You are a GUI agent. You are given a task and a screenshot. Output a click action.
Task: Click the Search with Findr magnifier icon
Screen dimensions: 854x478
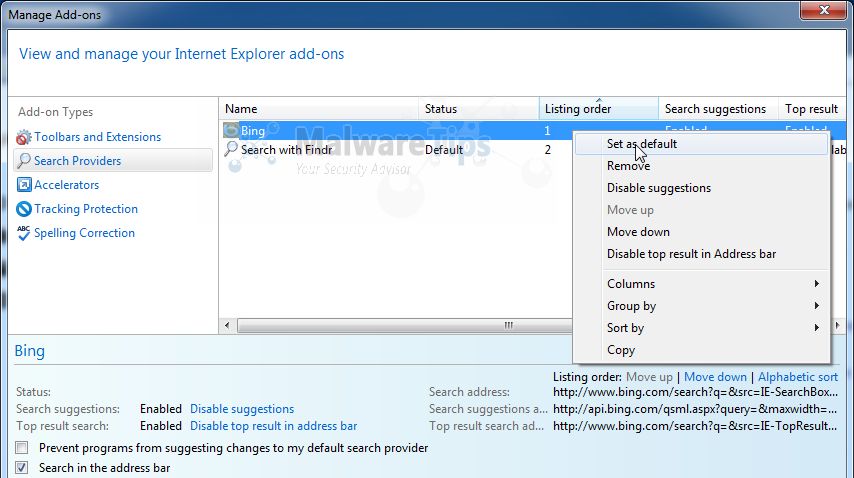coord(231,149)
